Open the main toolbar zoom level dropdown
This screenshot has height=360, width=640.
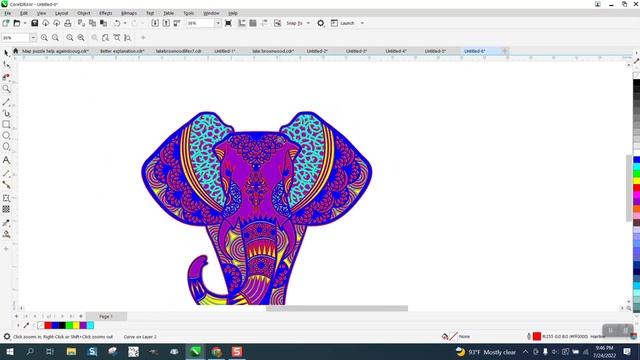click(x=218, y=23)
